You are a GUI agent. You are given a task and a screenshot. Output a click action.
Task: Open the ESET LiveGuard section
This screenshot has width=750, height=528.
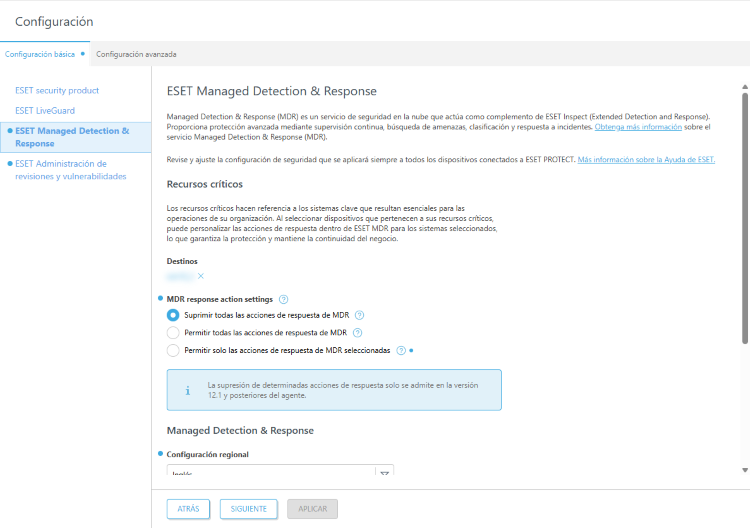45,111
